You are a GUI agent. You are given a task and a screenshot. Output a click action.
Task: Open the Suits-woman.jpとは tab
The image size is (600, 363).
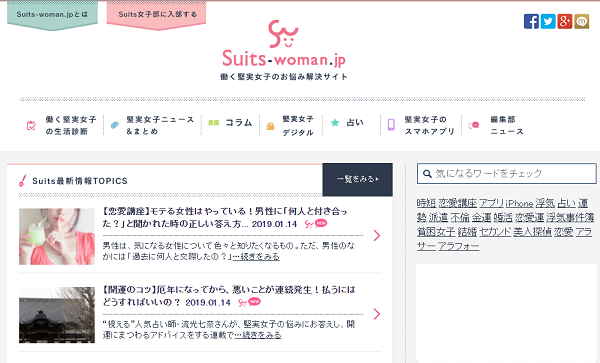(52, 15)
